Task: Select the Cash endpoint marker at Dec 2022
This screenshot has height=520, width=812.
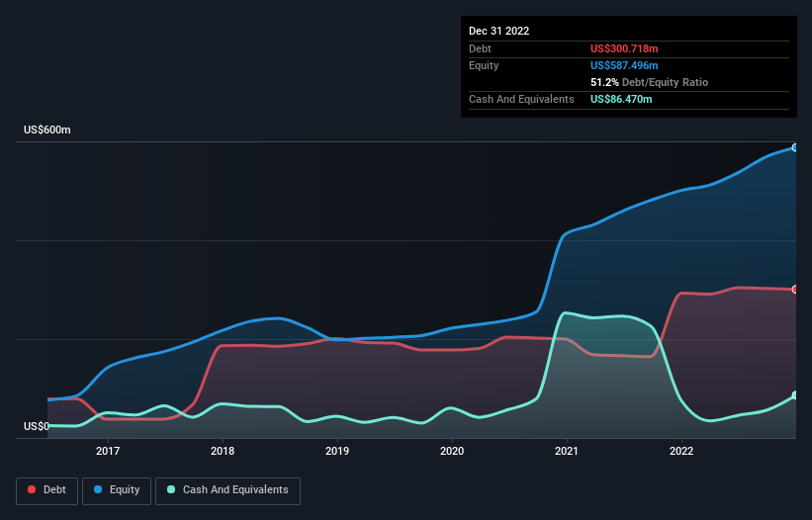Action: pyautogui.click(x=795, y=395)
